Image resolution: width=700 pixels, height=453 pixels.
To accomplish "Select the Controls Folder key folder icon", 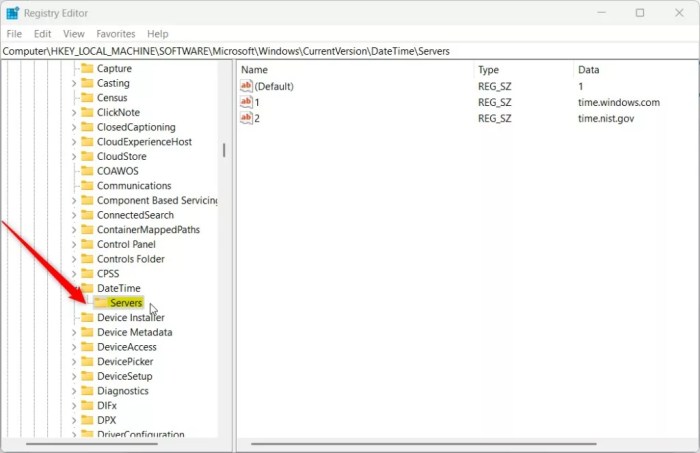I will pos(87,259).
